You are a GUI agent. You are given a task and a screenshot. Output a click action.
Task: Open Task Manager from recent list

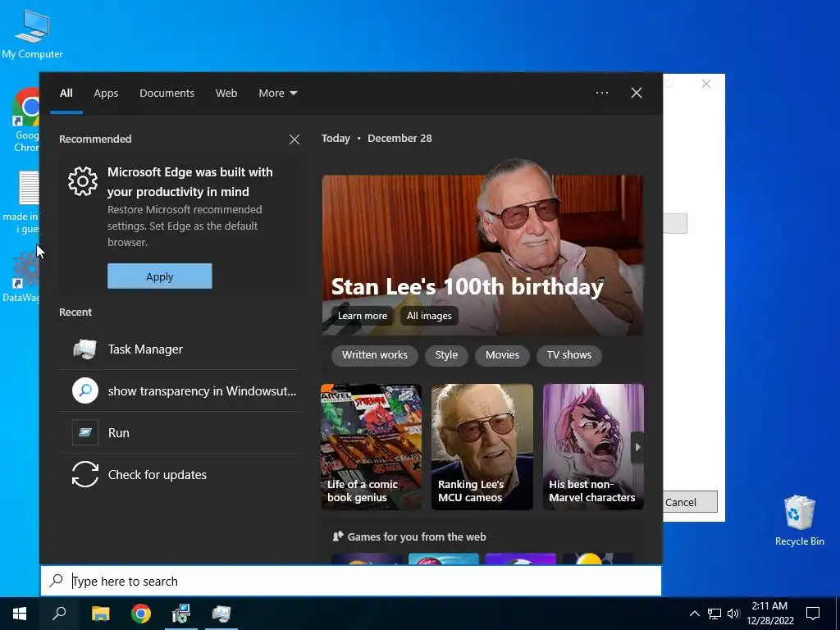pos(180,349)
